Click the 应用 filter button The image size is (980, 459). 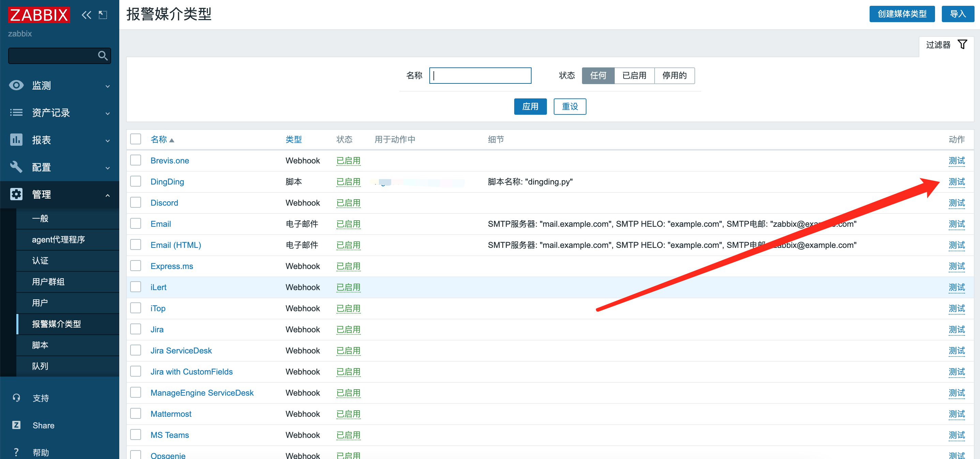530,107
